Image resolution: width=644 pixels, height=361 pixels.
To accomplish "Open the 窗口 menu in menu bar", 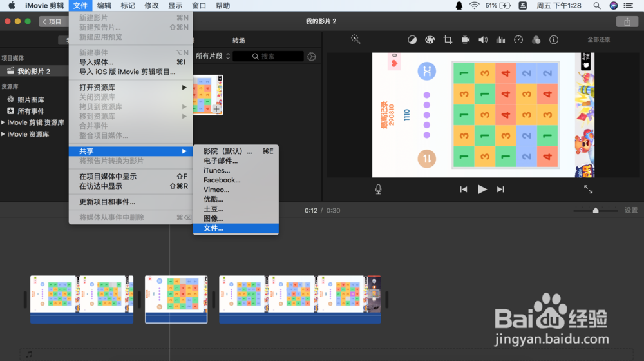I will [x=199, y=5].
